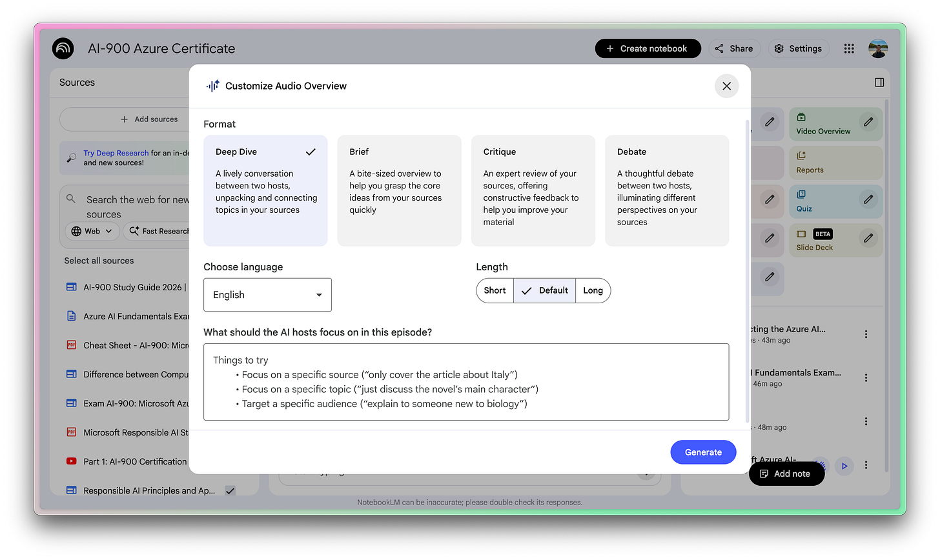Open the Try Deep Research link
The image size is (940, 560).
pyautogui.click(x=116, y=153)
